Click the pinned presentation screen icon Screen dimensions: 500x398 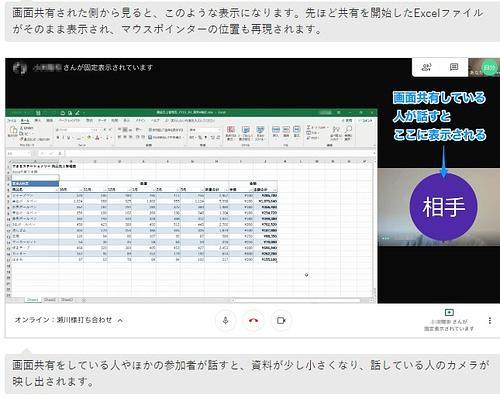point(449,312)
